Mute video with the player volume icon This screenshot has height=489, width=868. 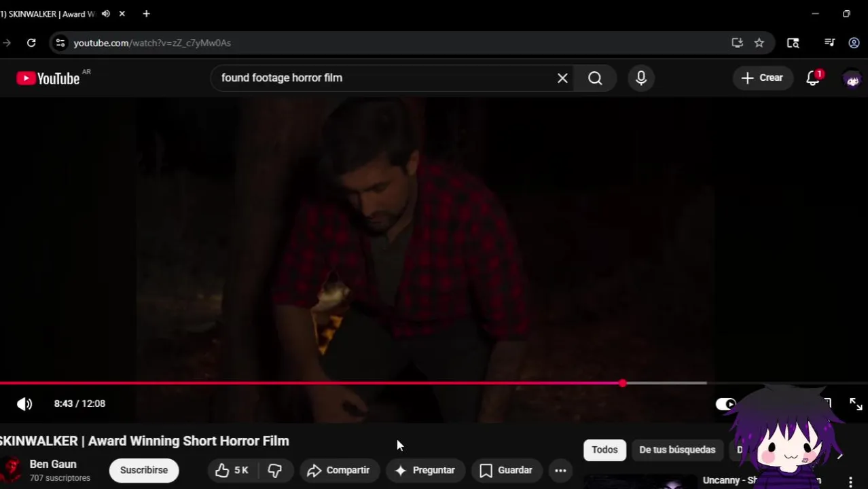coord(24,404)
